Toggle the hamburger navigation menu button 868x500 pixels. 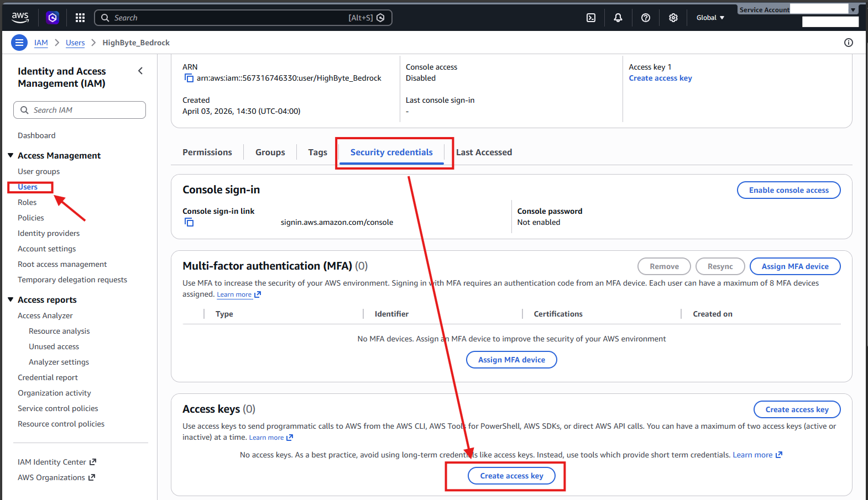(x=19, y=43)
